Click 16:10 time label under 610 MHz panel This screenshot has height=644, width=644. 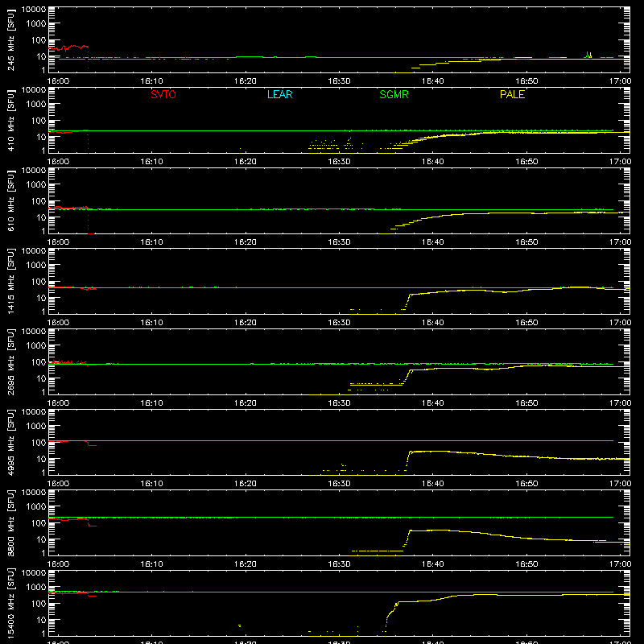(x=151, y=242)
